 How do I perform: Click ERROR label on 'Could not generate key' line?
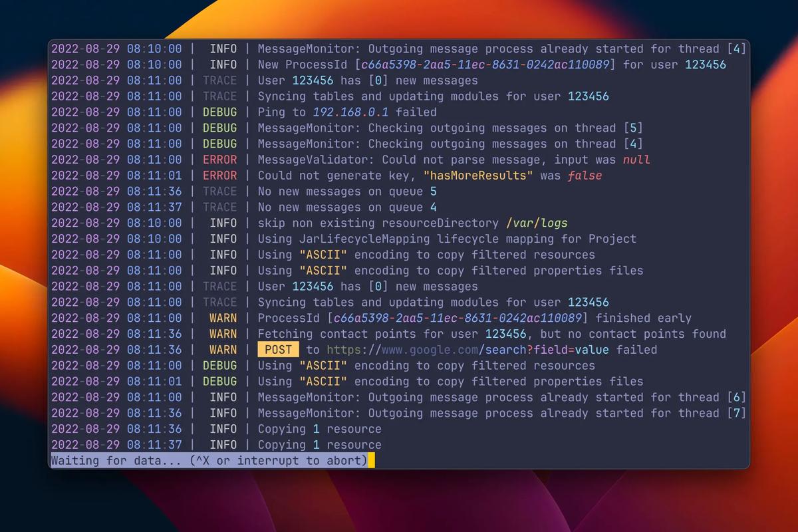[x=219, y=176]
